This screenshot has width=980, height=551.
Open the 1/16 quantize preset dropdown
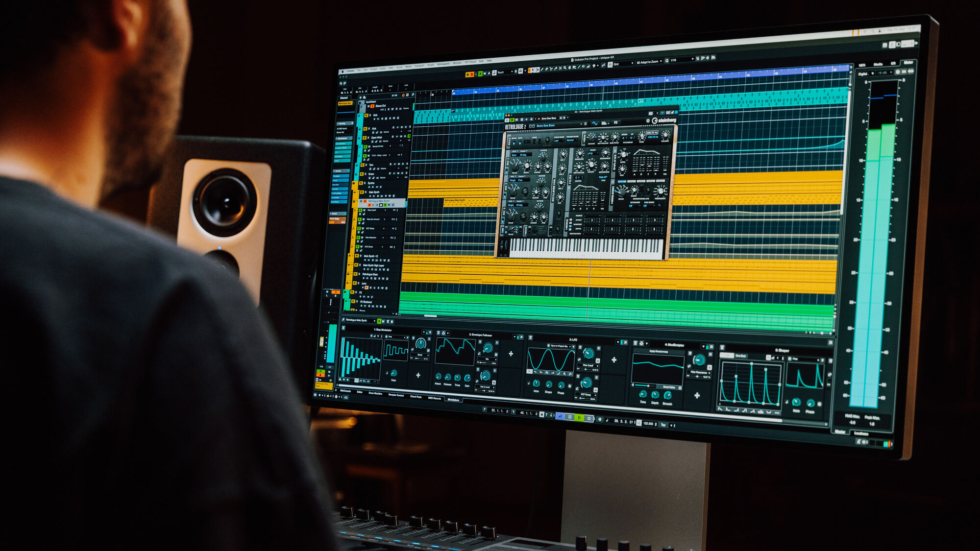point(682,60)
